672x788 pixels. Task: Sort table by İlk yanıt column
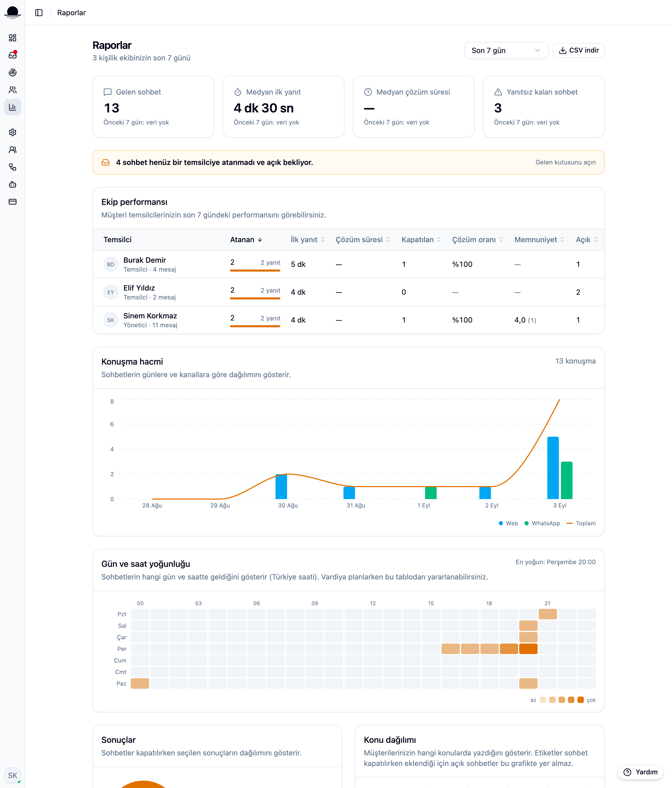pyautogui.click(x=308, y=240)
